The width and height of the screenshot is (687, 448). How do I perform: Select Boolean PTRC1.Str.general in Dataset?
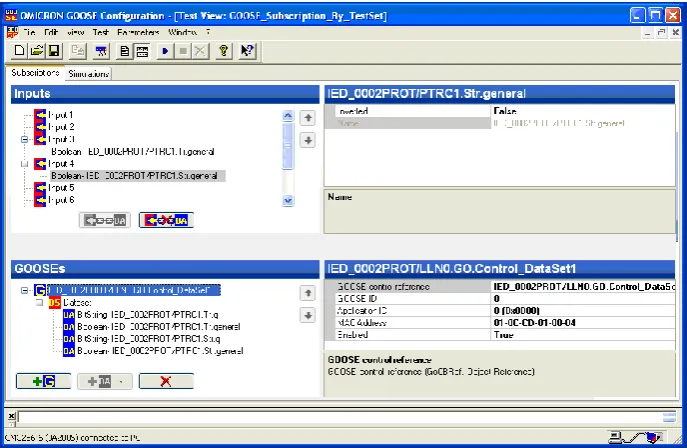coord(160,351)
